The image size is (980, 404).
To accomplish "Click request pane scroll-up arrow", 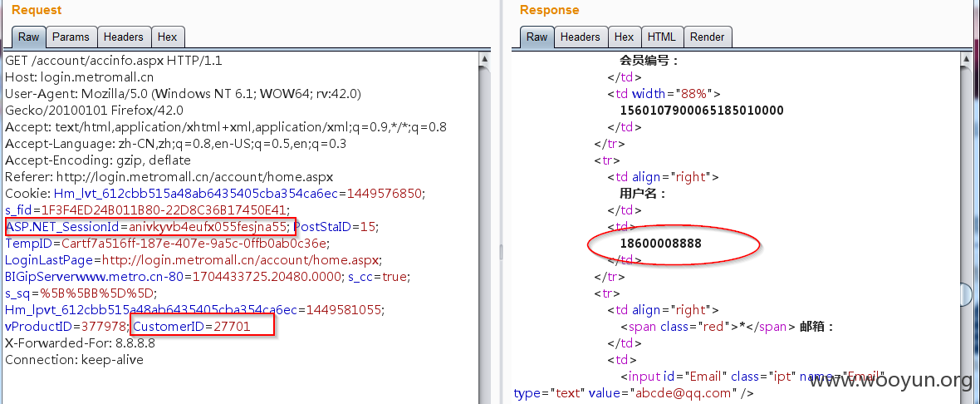I will [x=483, y=59].
